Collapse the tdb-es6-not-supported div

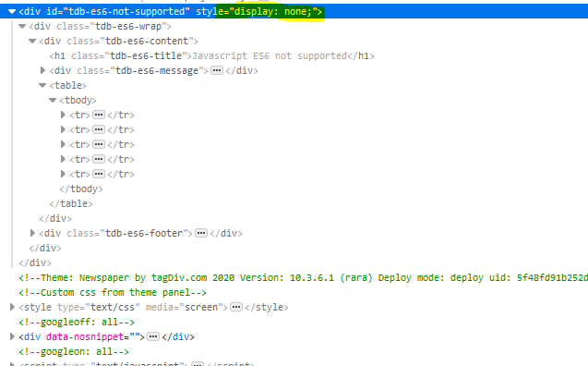pyautogui.click(x=12, y=12)
